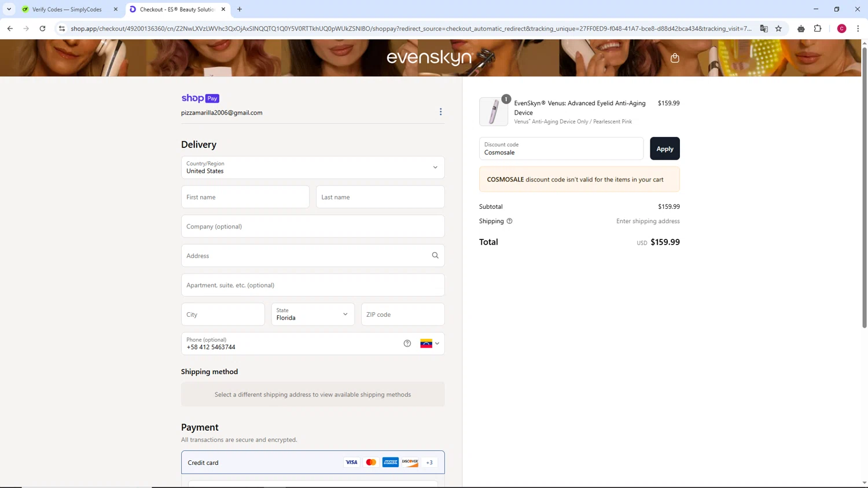The width and height of the screenshot is (868, 488).
Task: Click the COSMOSALE discount code error message
Action: point(579,179)
